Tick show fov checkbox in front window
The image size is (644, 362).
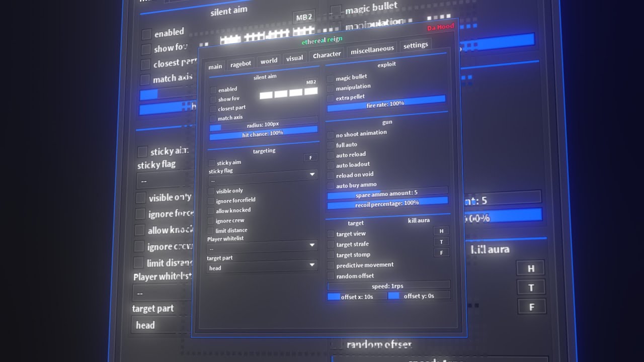tap(213, 100)
